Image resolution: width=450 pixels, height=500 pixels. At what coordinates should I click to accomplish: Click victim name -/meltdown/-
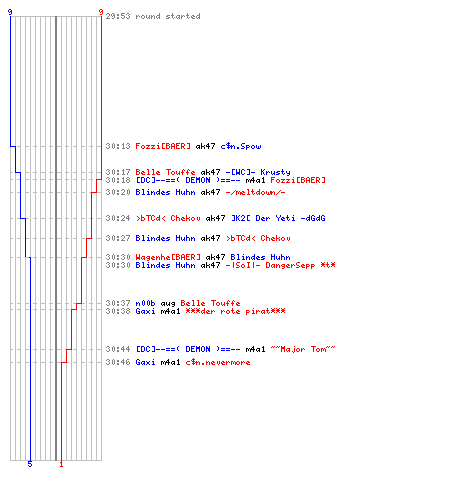[255, 192]
